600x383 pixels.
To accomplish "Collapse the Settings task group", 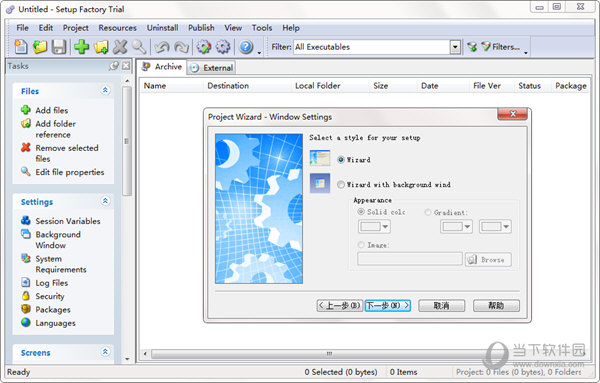I will 105,201.
